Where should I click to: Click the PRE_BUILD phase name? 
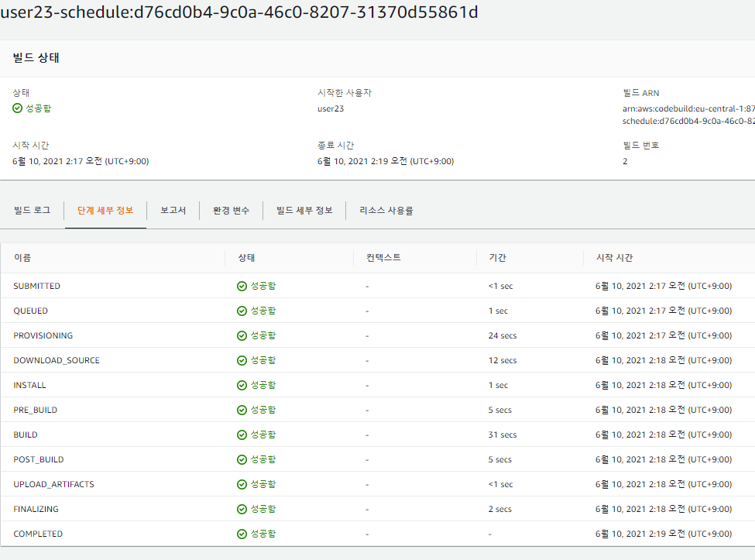34,410
